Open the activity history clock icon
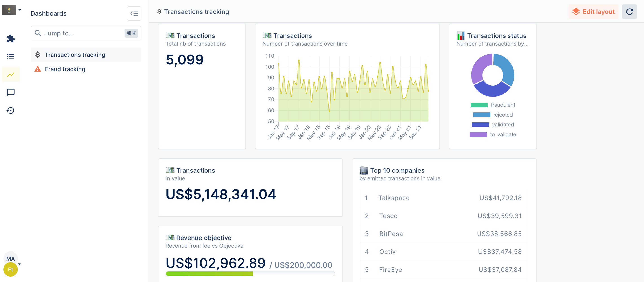 click(11, 110)
